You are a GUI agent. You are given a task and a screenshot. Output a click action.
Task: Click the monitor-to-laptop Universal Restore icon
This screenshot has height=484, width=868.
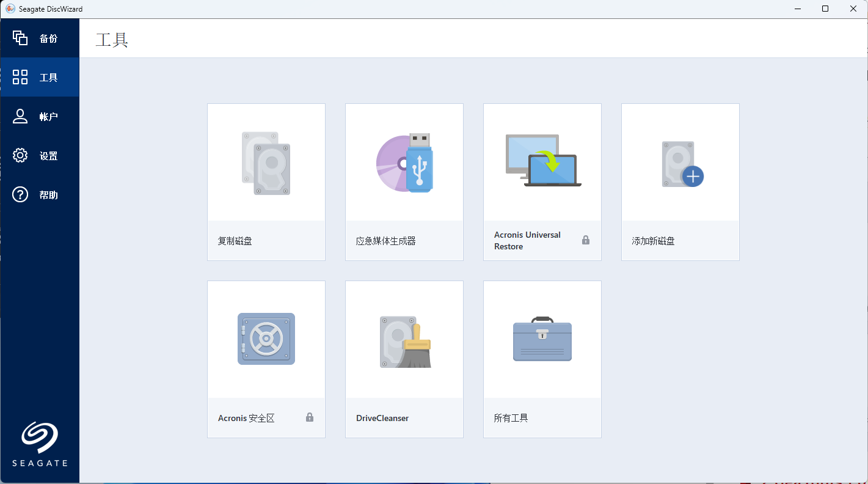[543, 160]
